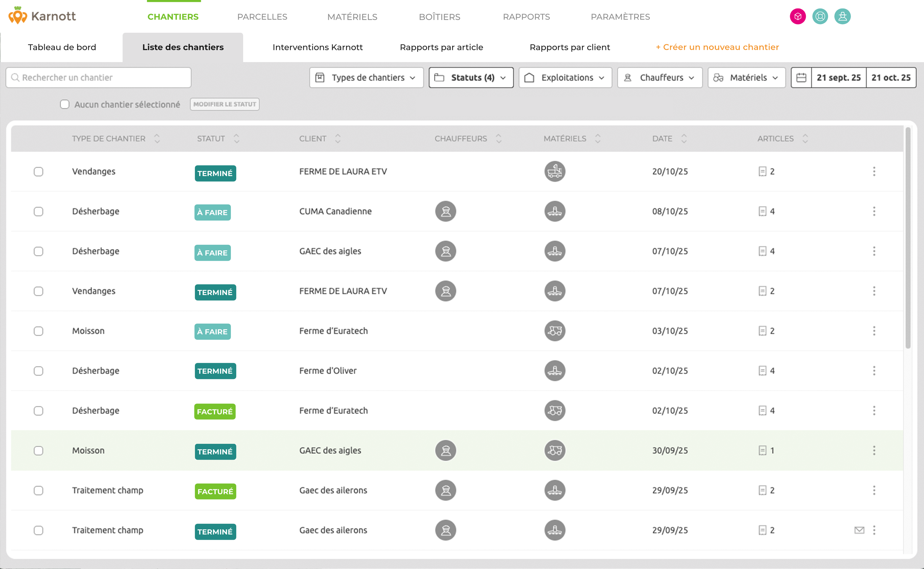Select the checkbox of the Ferme d'Oliver row
The image size is (924, 569).
(x=38, y=371)
